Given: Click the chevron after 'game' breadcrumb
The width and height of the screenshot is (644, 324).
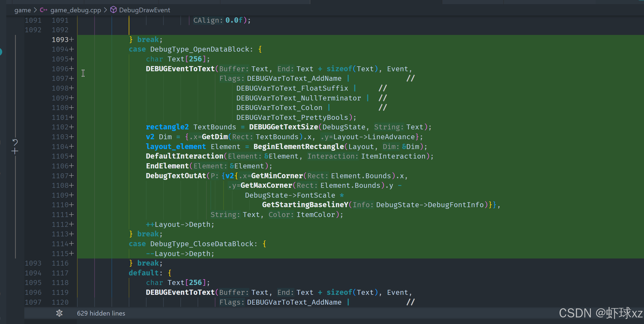Looking at the screenshot, I should coord(35,10).
